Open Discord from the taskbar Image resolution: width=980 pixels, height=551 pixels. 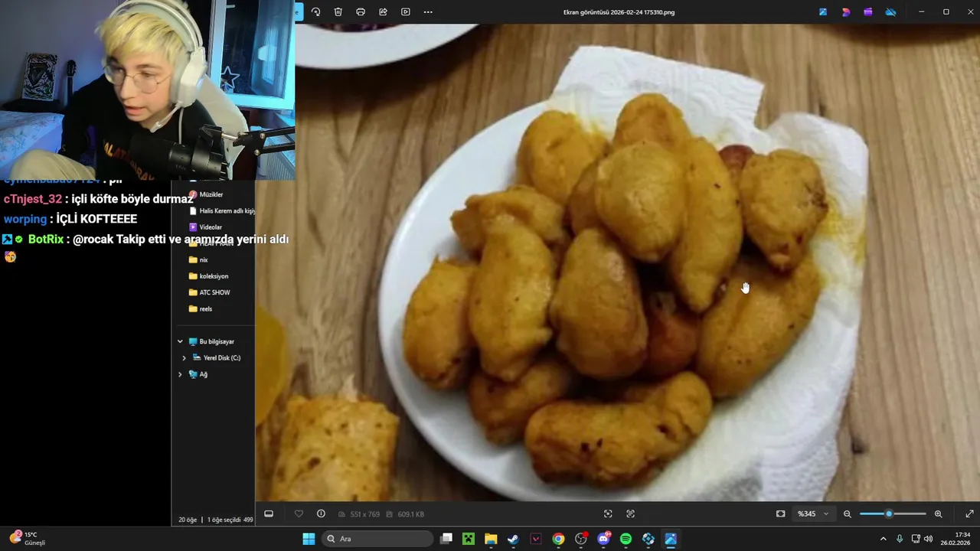[x=603, y=539]
